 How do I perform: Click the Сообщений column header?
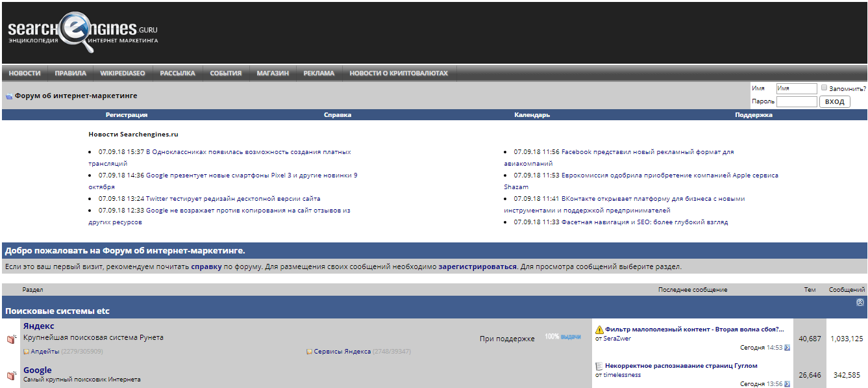tap(847, 290)
